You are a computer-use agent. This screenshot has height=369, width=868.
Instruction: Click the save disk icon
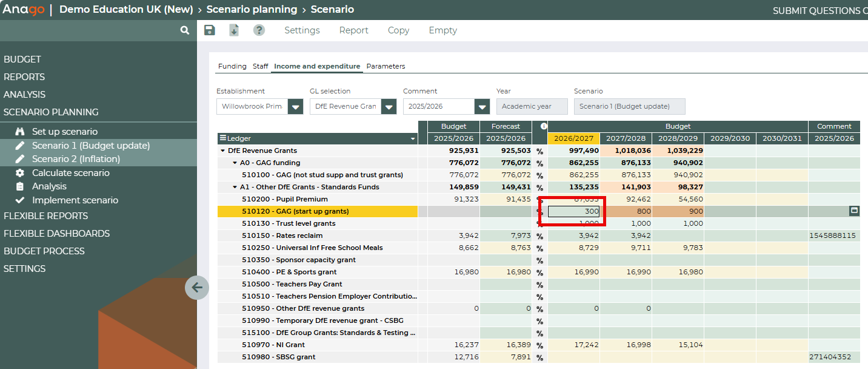click(210, 30)
